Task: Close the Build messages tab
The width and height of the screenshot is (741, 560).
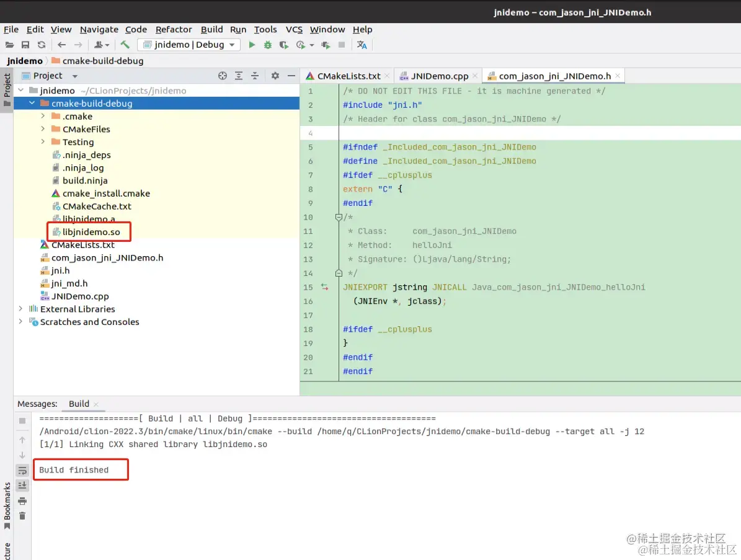Action: tap(96, 404)
